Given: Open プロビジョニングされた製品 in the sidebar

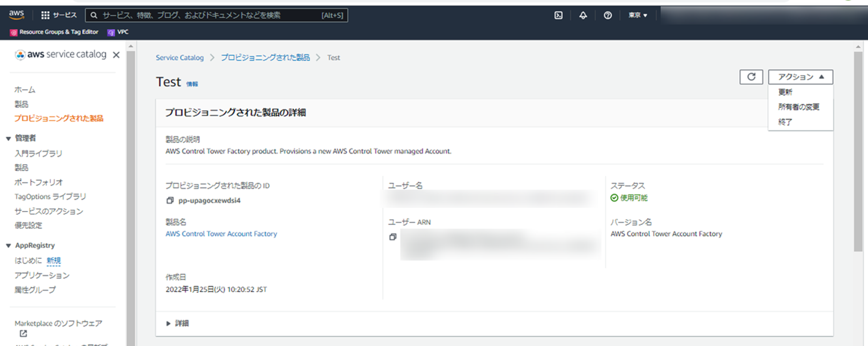Looking at the screenshot, I should (x=59, y=118).
